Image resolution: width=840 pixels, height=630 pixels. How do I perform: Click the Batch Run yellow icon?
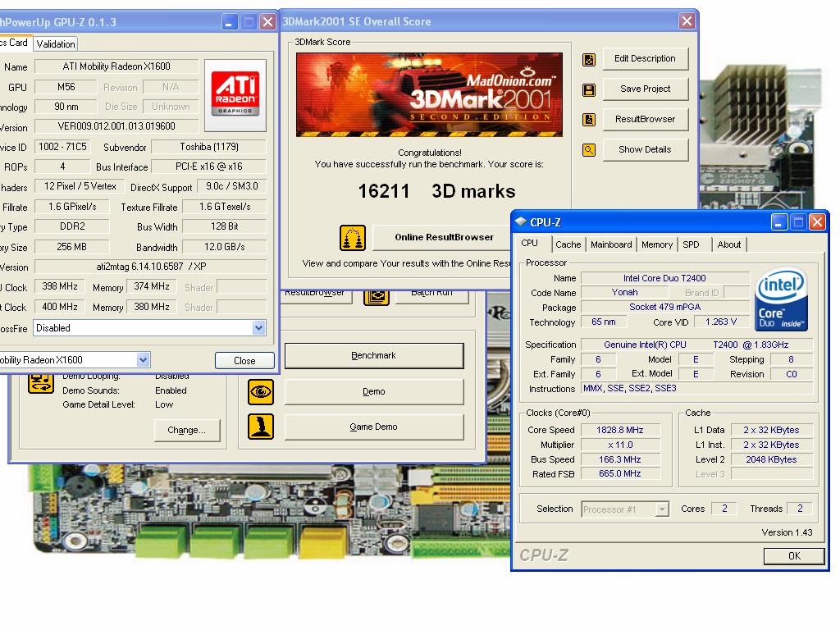click(376, 297)
